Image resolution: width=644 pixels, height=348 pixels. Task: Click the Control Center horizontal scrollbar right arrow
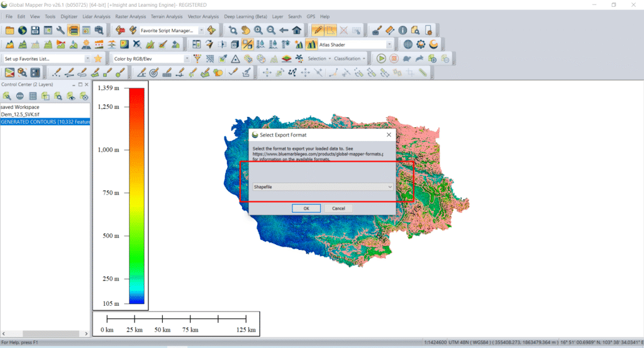click(86, 334)
